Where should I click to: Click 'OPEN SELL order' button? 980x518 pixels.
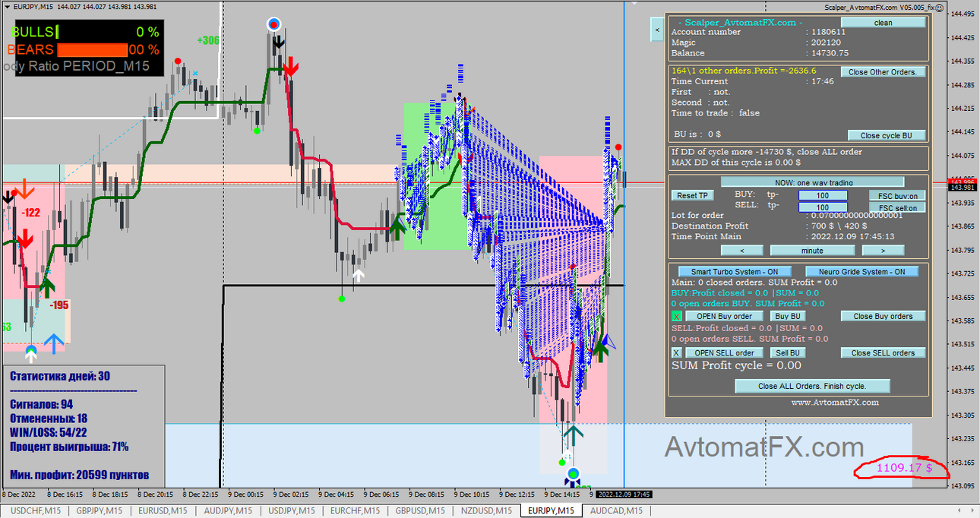pos(724,352)
